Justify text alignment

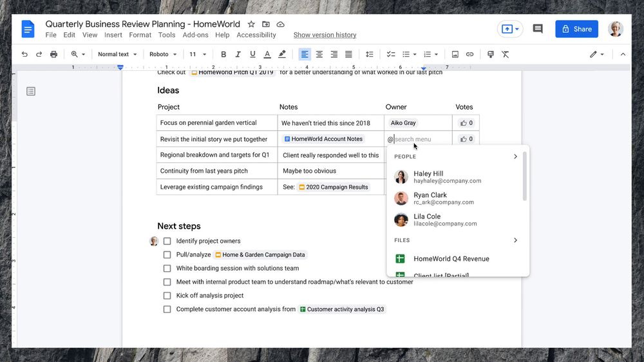tap(348, 54)
